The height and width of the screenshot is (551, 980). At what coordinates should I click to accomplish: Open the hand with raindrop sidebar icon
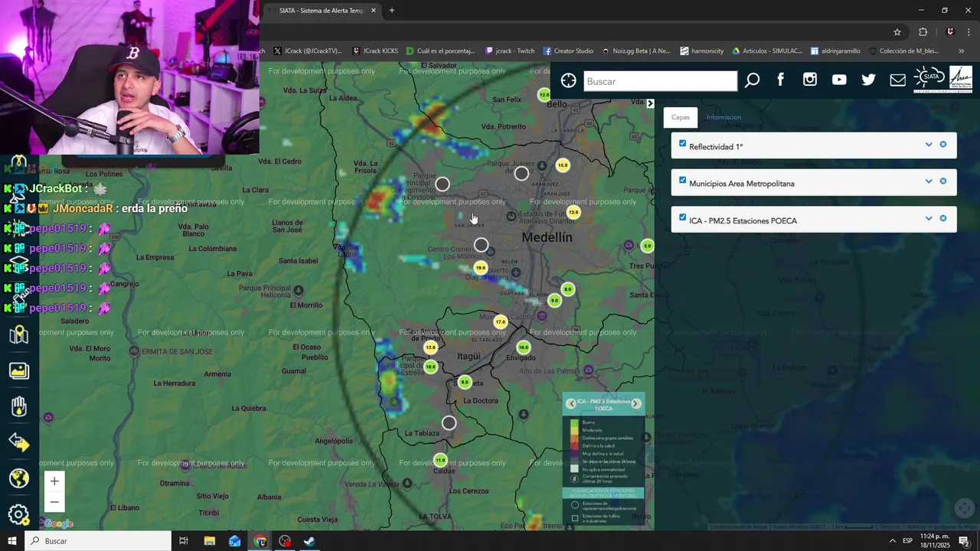click(x=19, y=406)
